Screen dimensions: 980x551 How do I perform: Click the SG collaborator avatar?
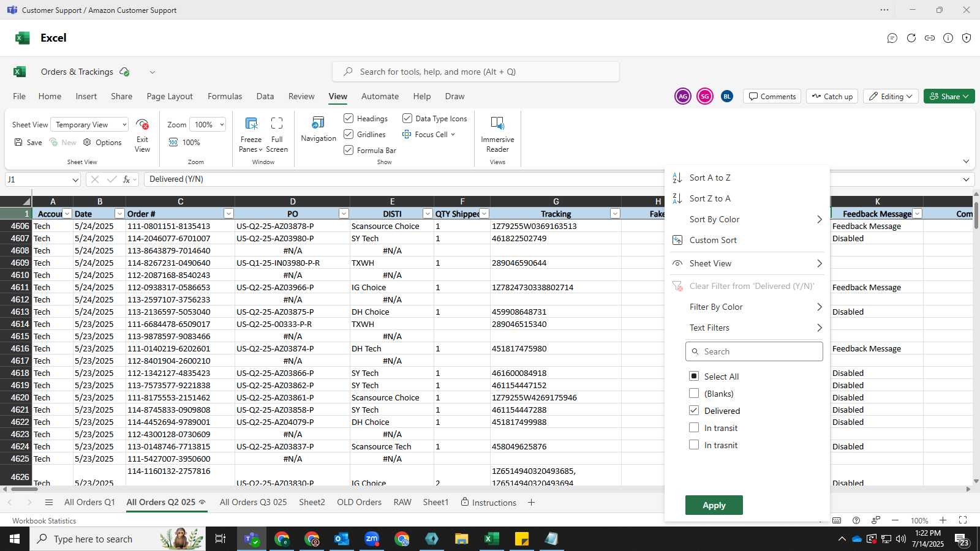pos(704,96)
